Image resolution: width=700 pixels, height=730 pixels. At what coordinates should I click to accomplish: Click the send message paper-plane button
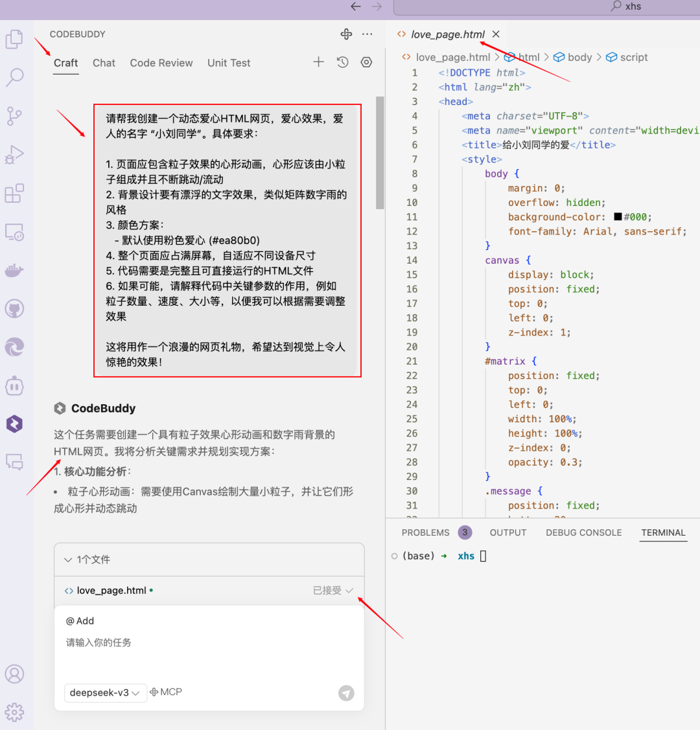point(346,693)
